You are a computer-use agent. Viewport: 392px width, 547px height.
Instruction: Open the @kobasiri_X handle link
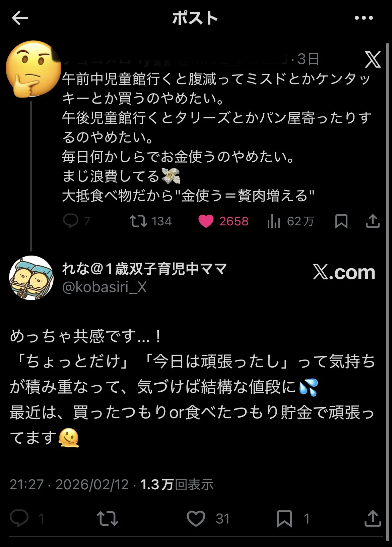click(x=104, y=287)
